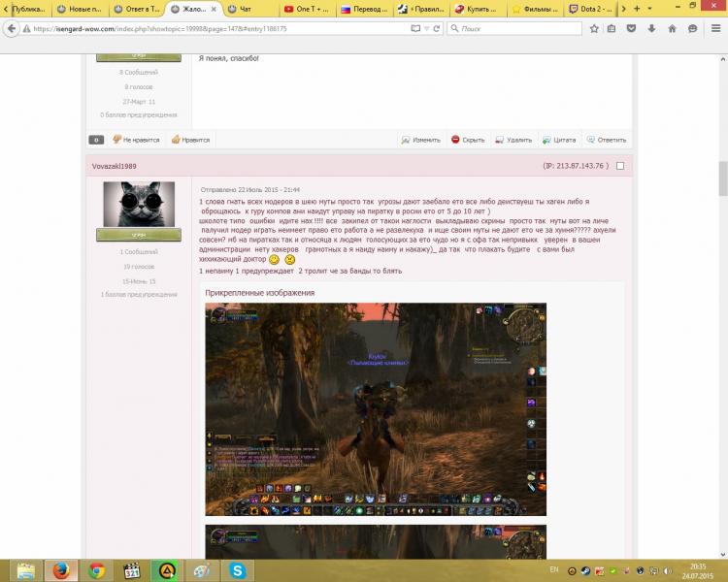The height and width of the screenshot is (582, 728).
Task: Close the active Жало... tab
Action: (x=214, y=10)
